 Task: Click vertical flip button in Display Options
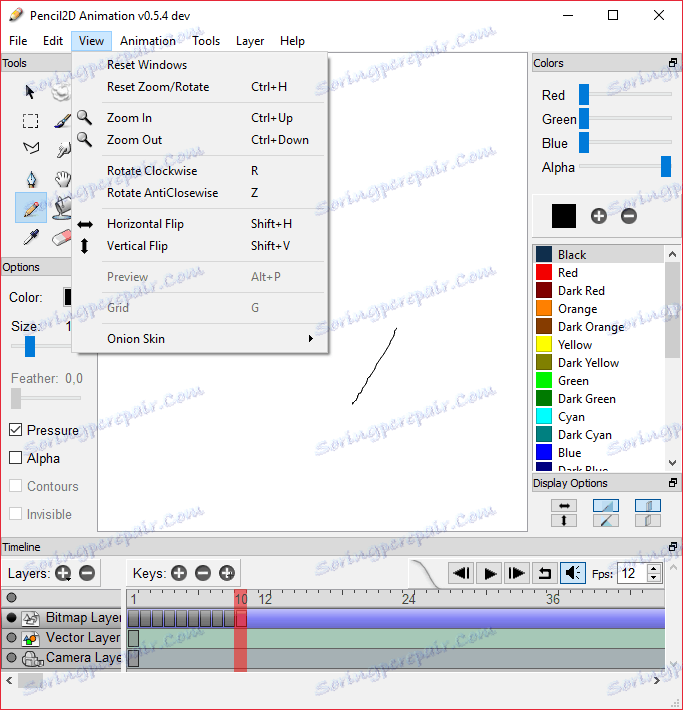564,521
